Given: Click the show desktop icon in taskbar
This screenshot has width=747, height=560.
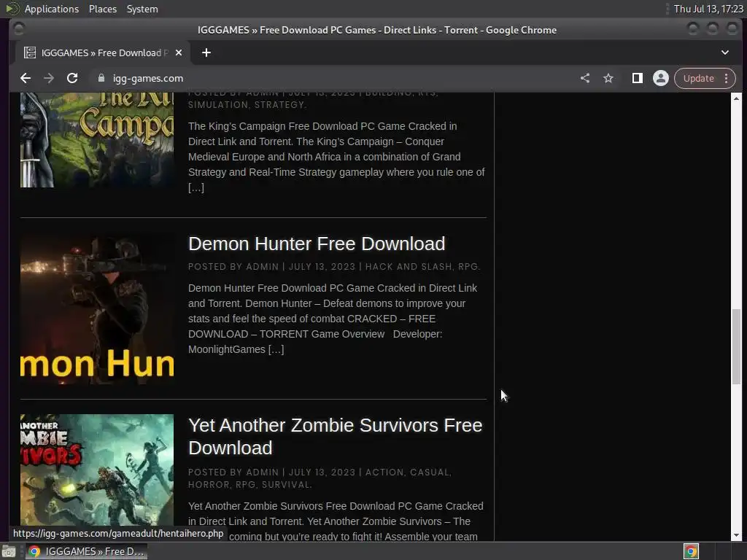Looking at the screenshot, I should (x=9, y=551).
